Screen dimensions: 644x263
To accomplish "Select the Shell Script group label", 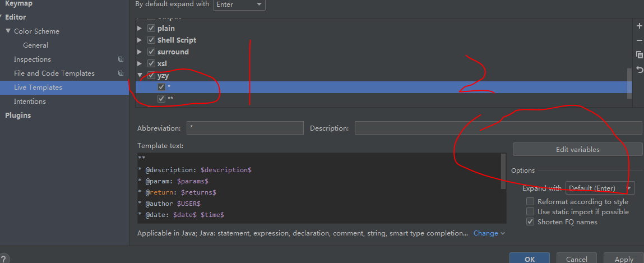I will 177,40.
